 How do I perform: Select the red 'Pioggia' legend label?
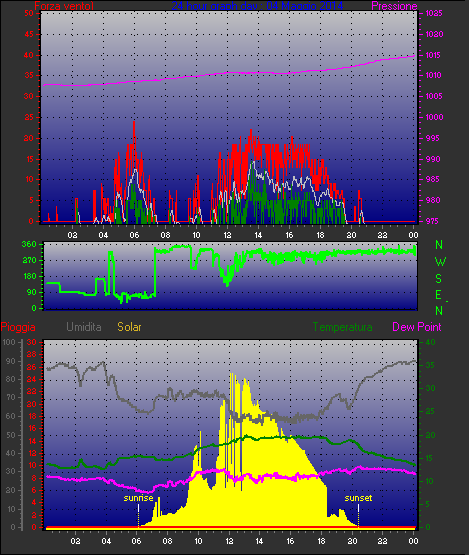18,327
